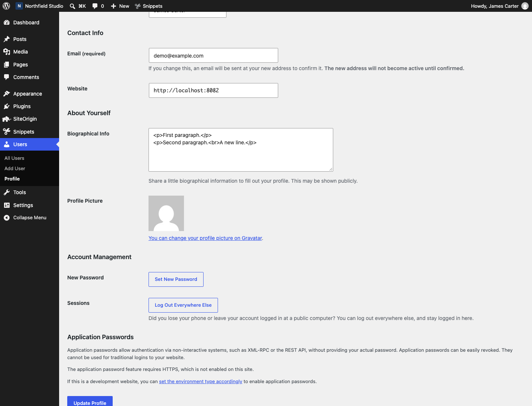Select Add User submenu item
This screenshot has width=532, height=406.
point(15,168)
